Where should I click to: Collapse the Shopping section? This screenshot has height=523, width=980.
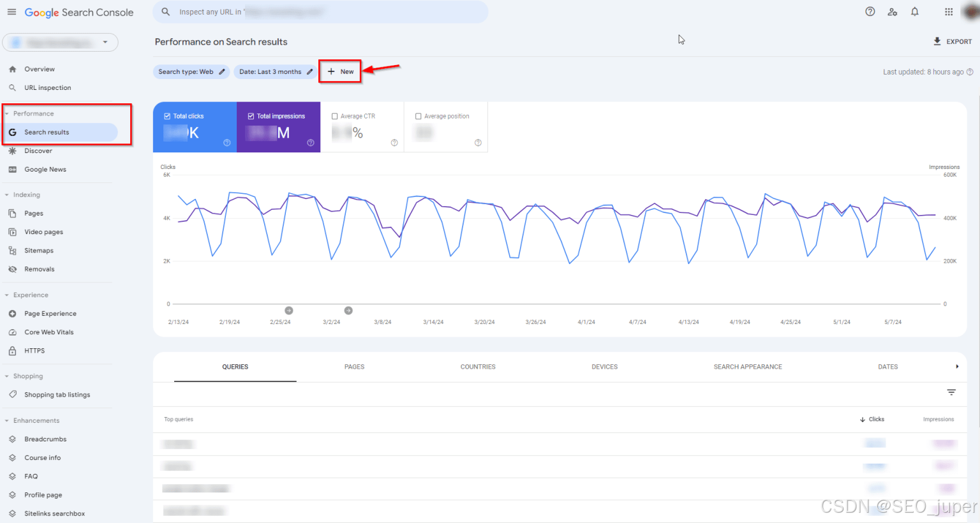[x=6, y=376]
